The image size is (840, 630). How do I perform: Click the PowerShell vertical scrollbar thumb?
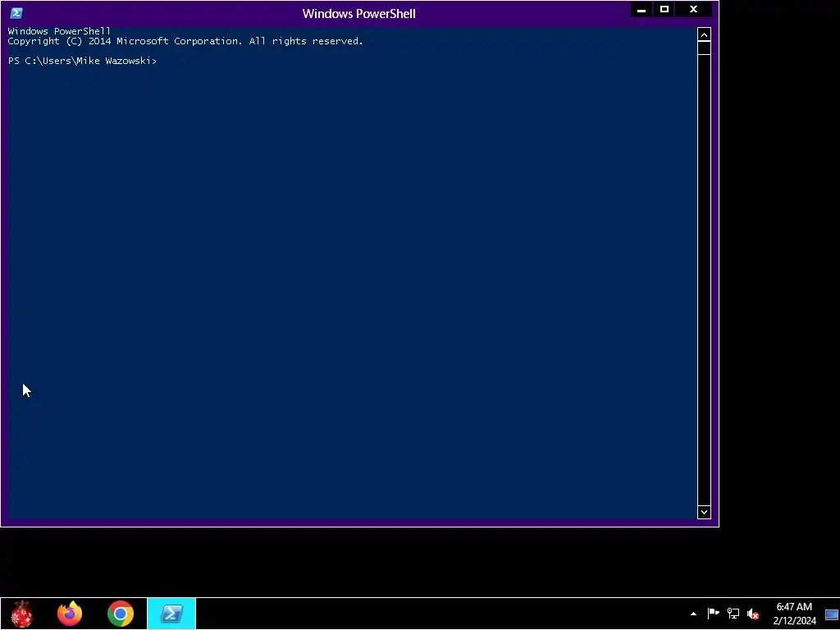704,48
